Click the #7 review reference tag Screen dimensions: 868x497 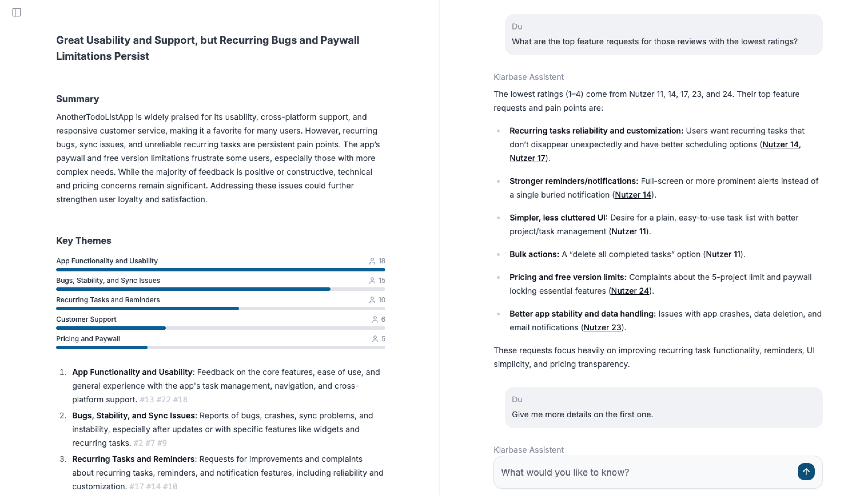click(150, 443)
